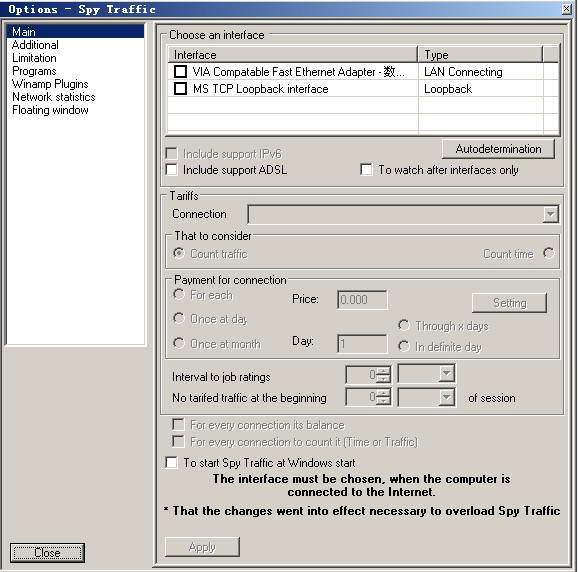578x572 pixels.
Task: Click the Price input field
Action: [x=362, y=300]
